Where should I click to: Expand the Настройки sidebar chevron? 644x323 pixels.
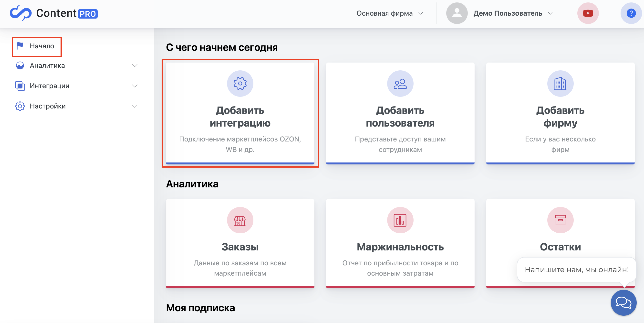[135, 106]
